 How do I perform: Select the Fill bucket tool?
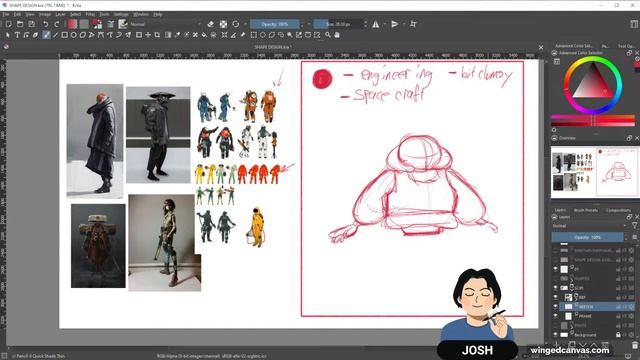pos(204,35)
